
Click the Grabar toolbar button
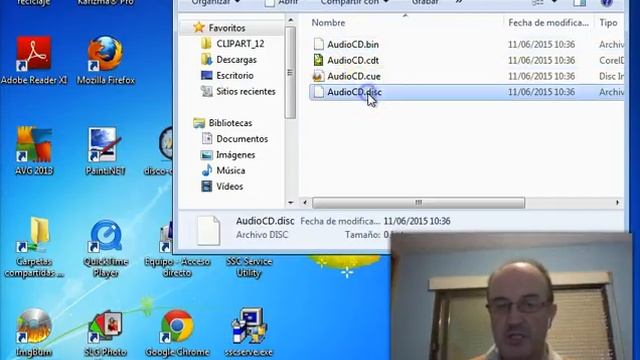(425, 2)
